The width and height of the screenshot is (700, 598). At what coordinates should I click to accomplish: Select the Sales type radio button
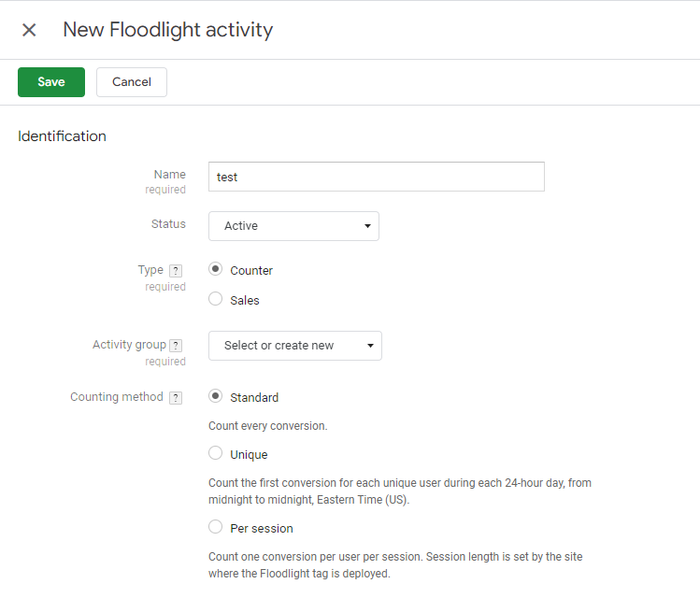216,299
